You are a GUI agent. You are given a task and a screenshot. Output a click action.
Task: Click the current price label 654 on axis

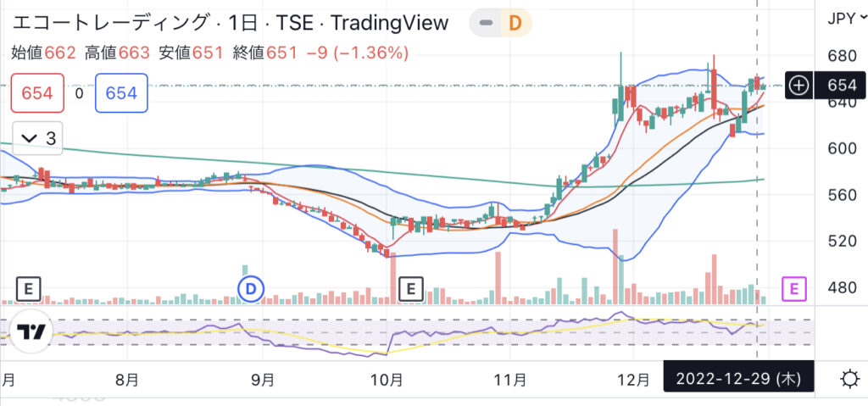pyautogui.click(x=841, y=86)
